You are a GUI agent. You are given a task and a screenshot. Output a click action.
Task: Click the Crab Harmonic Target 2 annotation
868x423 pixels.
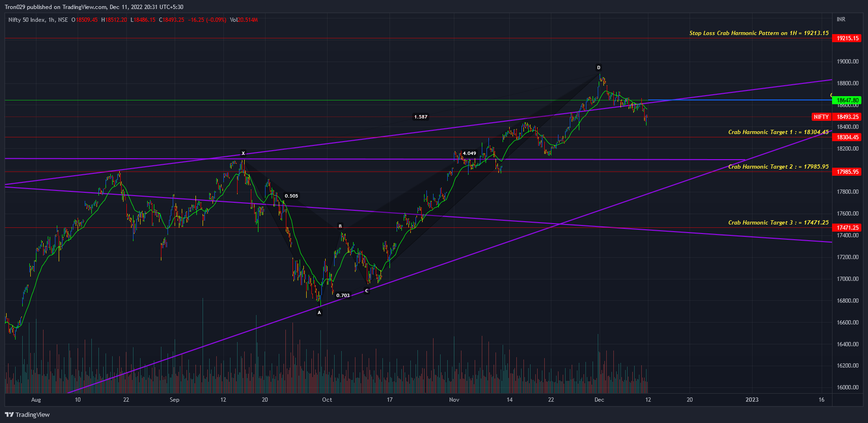(779, 167)
